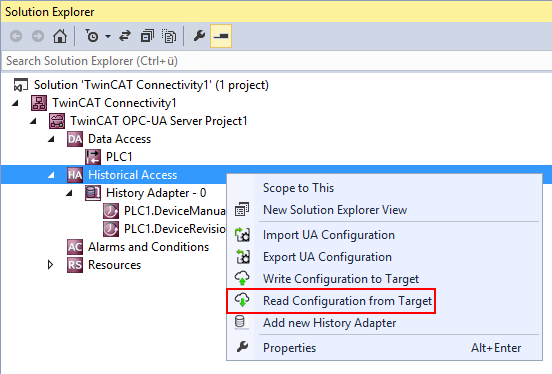Click the PLC1.DeviceRevision clock icon
The image size is (552, 374).
(x=111, y=229)
